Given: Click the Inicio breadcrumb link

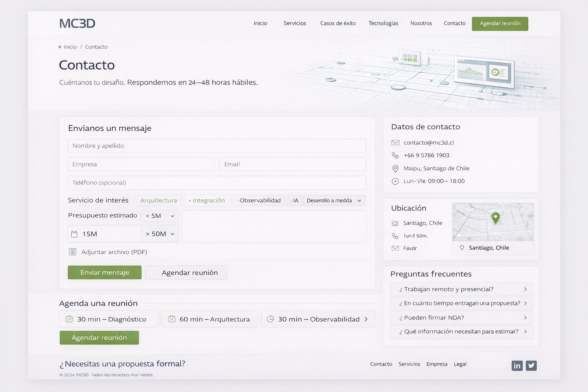Looking at the screenshot, I should tap(70, 47).
